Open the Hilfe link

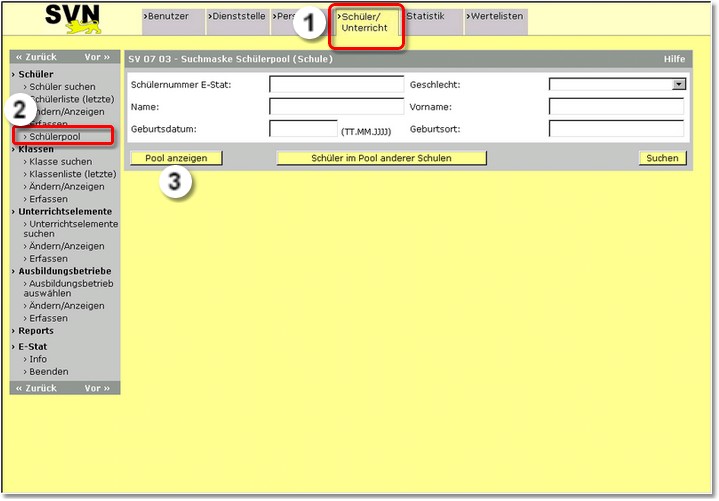tap(674, 59)
